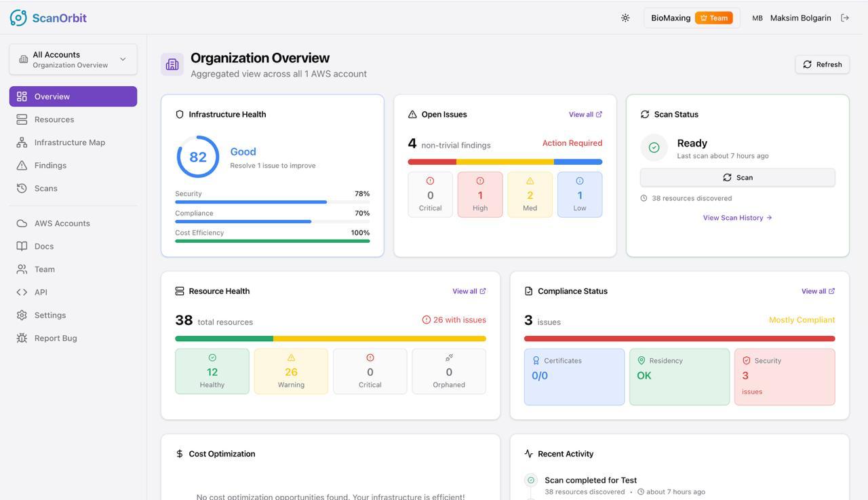Open the Scans history section
868x500 pixels.
tap(45, 188)
